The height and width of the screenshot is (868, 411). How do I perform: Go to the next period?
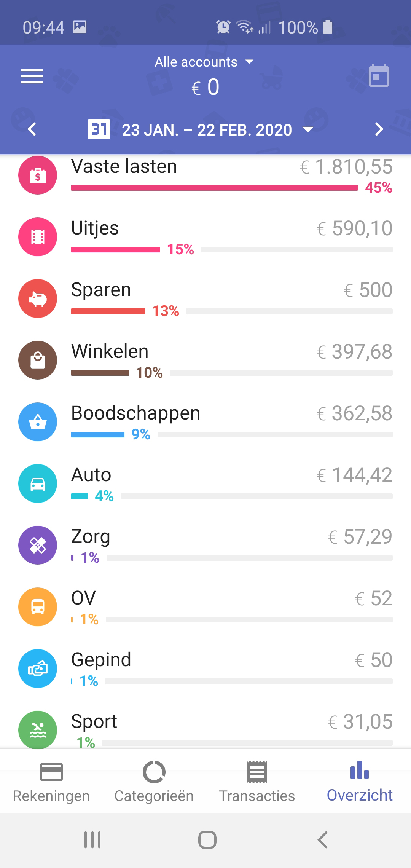[x=379, y=129]
